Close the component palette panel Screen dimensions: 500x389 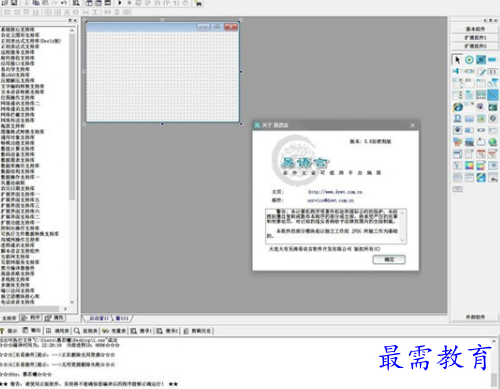pos(496,20)
